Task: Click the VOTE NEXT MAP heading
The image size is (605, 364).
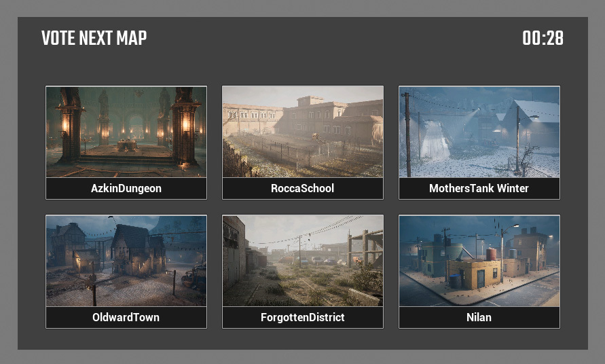Action: tap(94, 38)
